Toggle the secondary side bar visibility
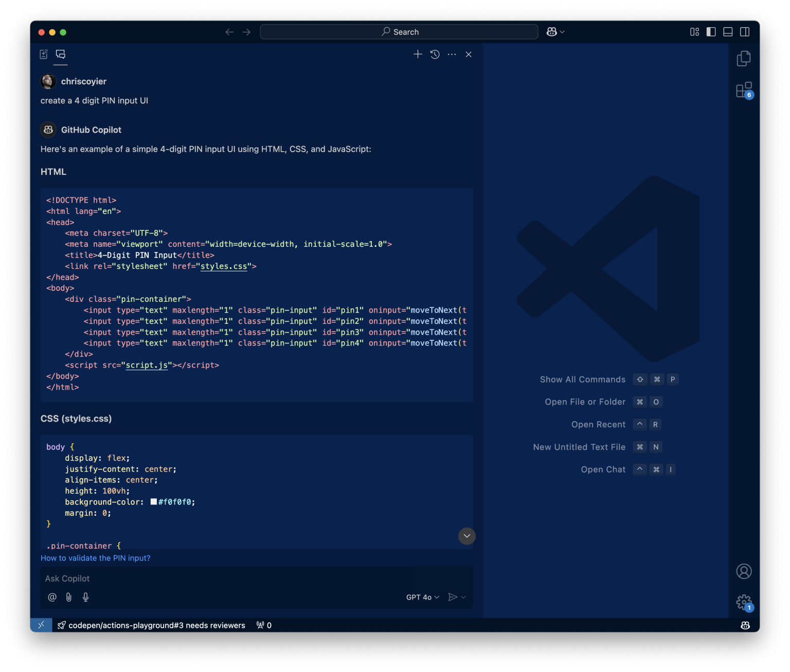The height and width of the screenshot is (672, 790). 744,32
